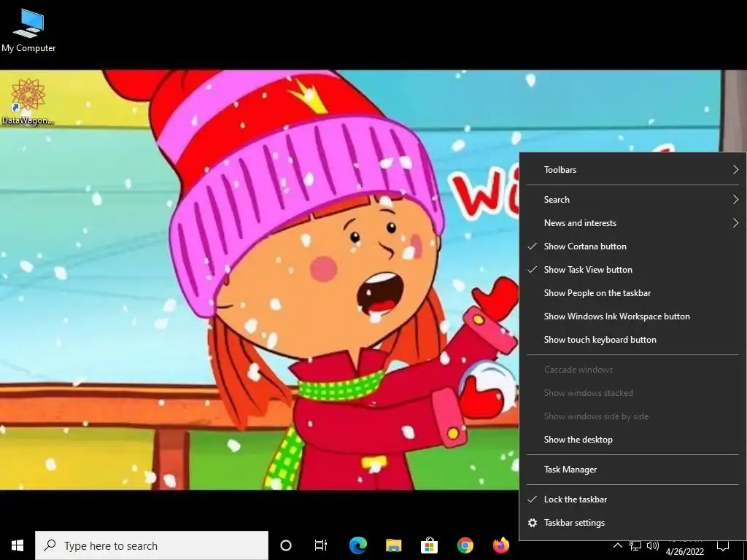Enable Show touch keyboard button
Image resolution: width=747 pixels, height=560 pixels.
point(632,340)
